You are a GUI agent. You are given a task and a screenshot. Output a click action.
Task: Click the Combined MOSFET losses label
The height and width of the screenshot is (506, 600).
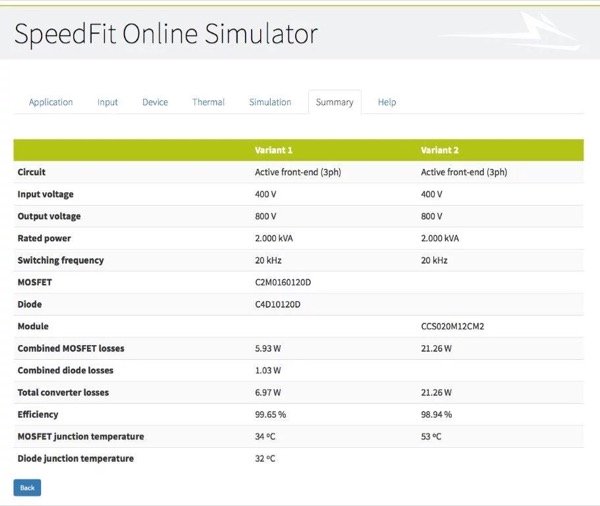click(x=71, y=348)
